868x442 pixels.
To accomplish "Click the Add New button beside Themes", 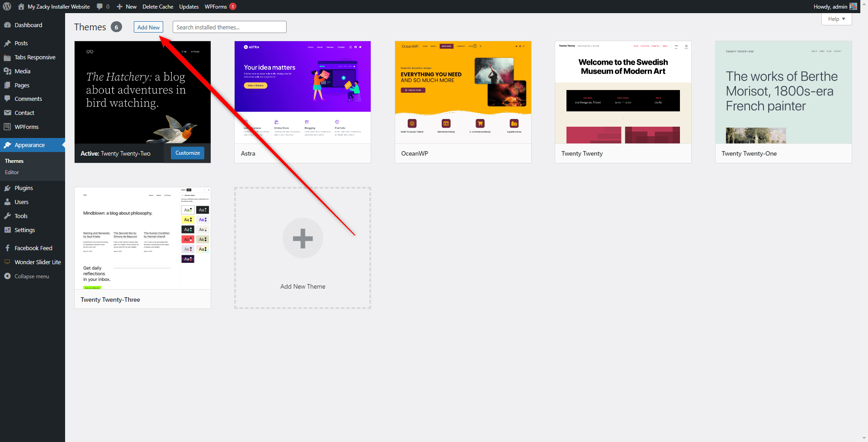I will tap(148, 27).
